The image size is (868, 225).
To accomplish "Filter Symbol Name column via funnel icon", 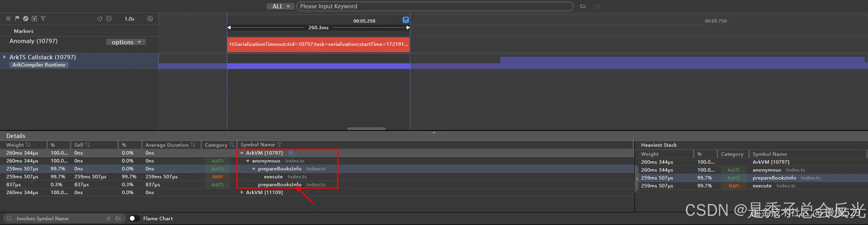I will 279,145.
